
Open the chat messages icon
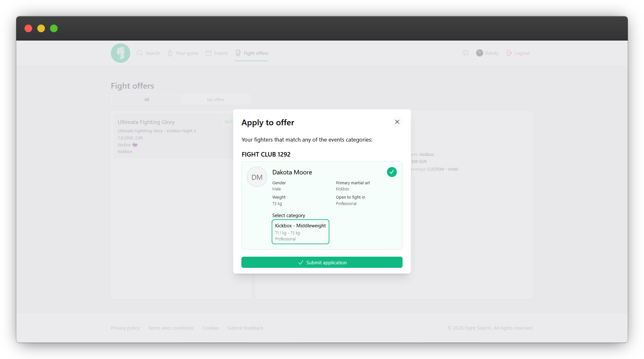[466, 53]
